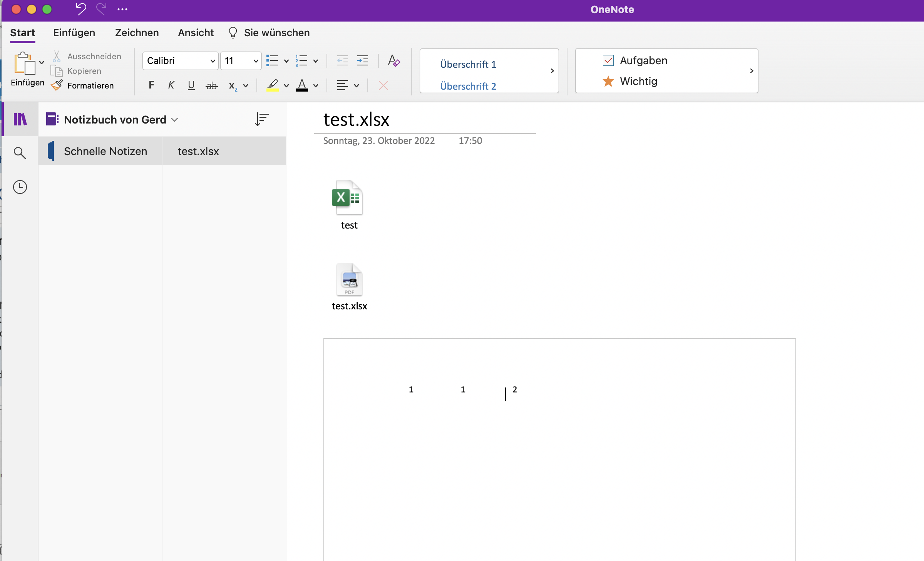924x561 pixels.
Task: Open the Ansicht ribbon tab
Action: coord(196,33)
